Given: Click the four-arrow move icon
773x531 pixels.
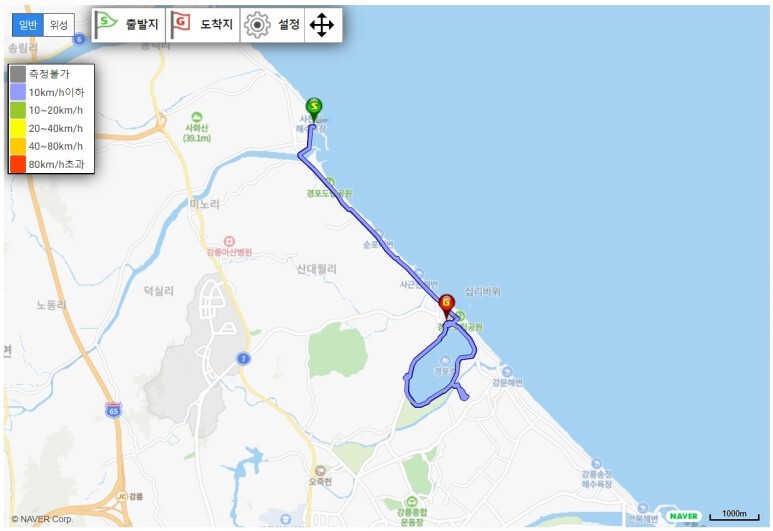Looking at the screenshot, I should pos(322,25).
